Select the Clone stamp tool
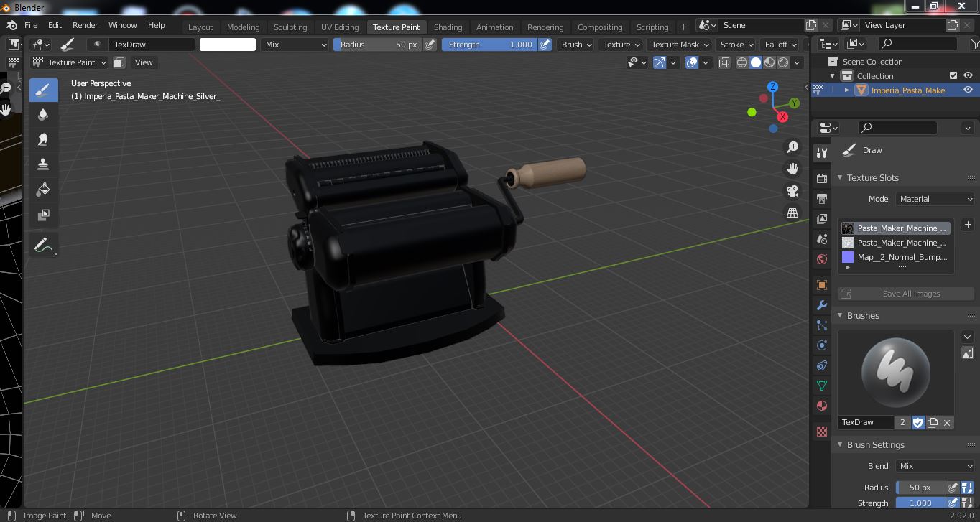The width and height of the screenshot is (980, 522). 43,164
